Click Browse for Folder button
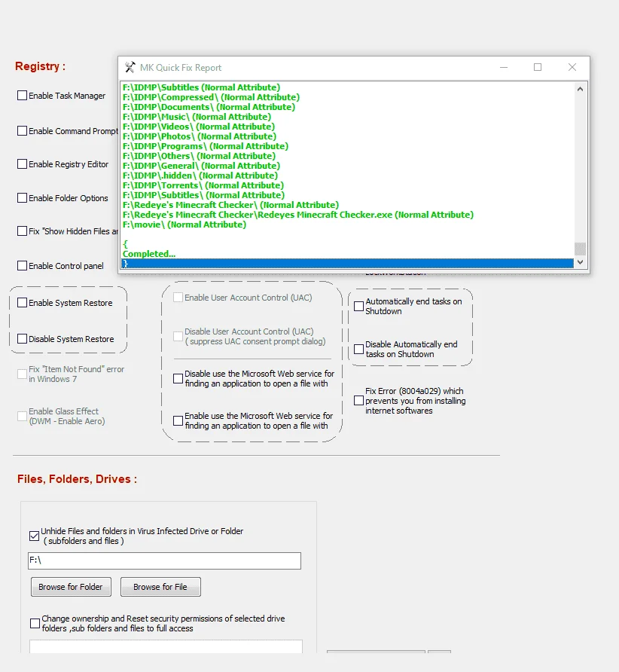This screenshot has width=619, height=672. click(71, 587)
